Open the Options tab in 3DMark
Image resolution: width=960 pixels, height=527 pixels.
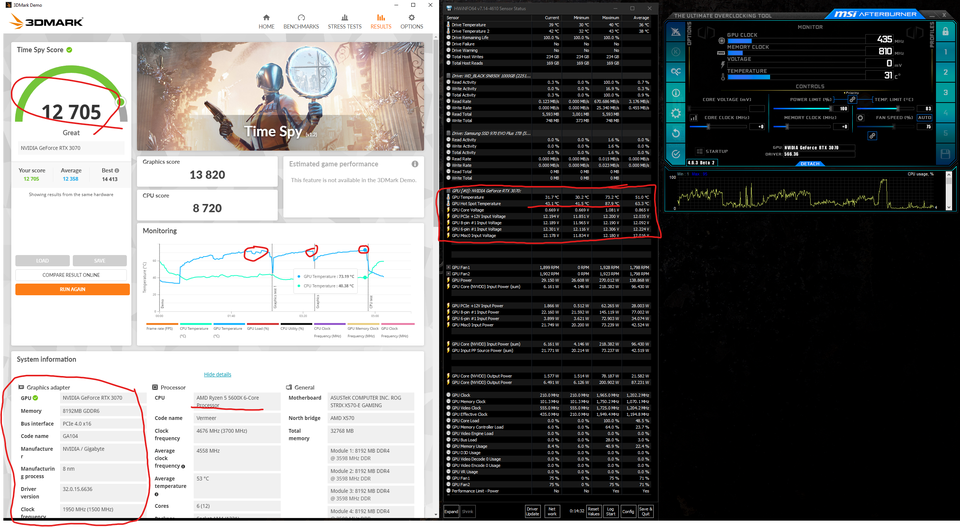coord(411,21)
